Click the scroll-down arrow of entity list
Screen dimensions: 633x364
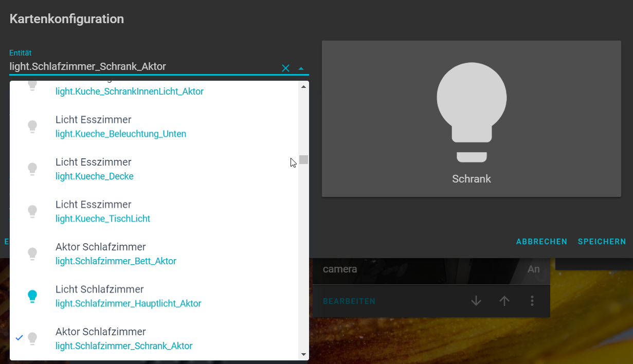click(303, 354)
